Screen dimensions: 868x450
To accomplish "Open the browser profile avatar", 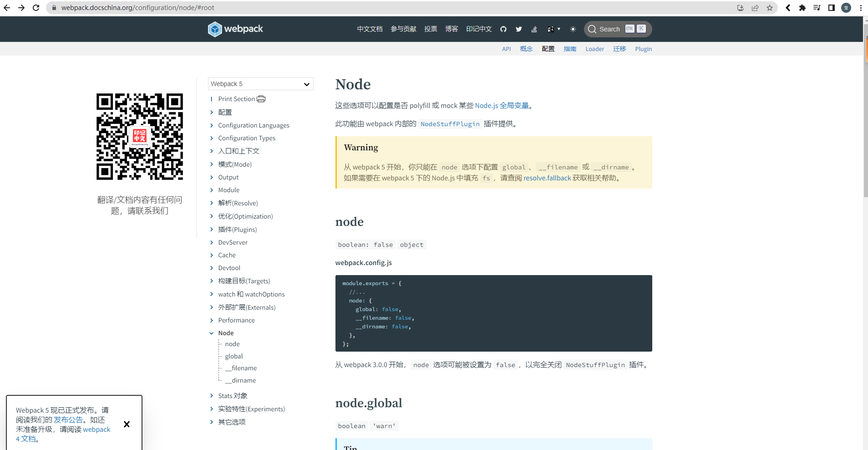I will (846, 8).
